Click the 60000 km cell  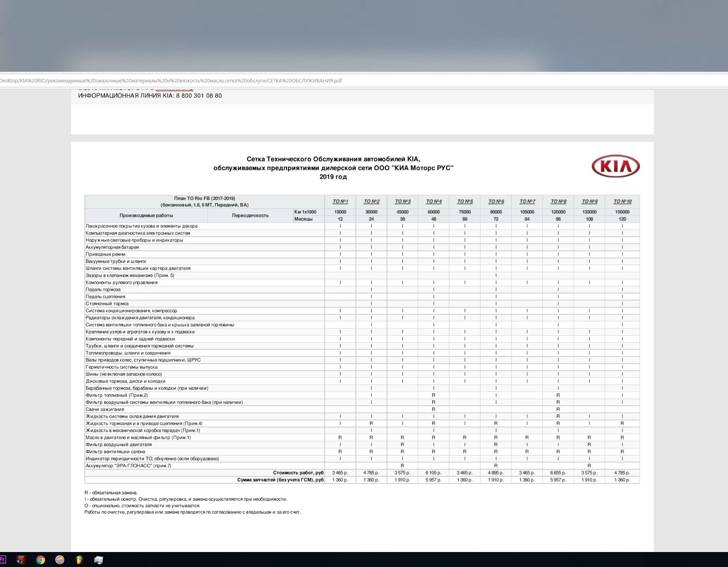434,212
